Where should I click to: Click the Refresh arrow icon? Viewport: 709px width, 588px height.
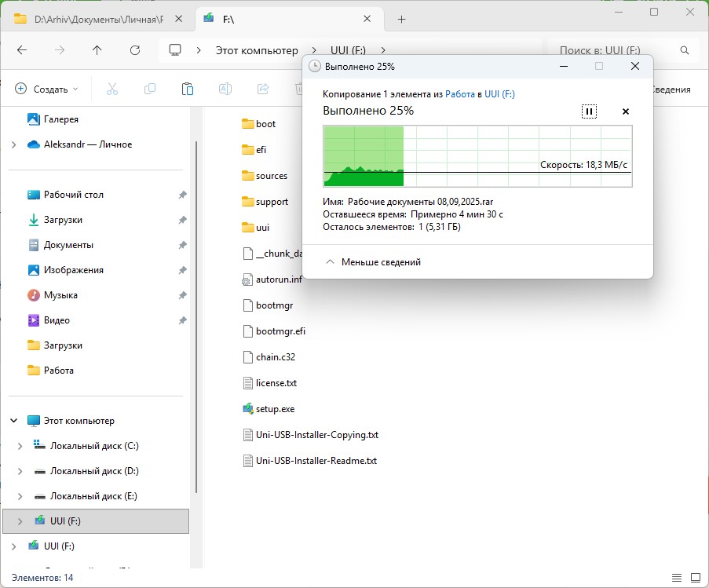click(x=135, y=50)
